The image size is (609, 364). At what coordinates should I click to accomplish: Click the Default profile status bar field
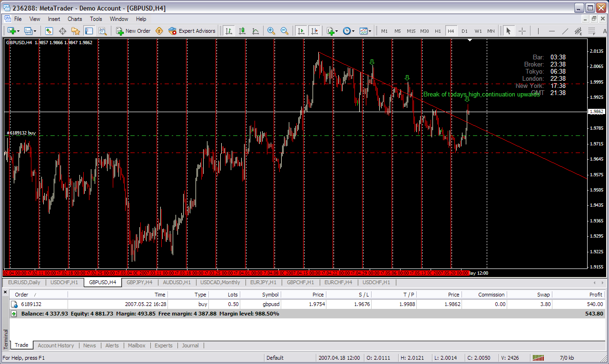pyautogui.click(x=289, y=358)
